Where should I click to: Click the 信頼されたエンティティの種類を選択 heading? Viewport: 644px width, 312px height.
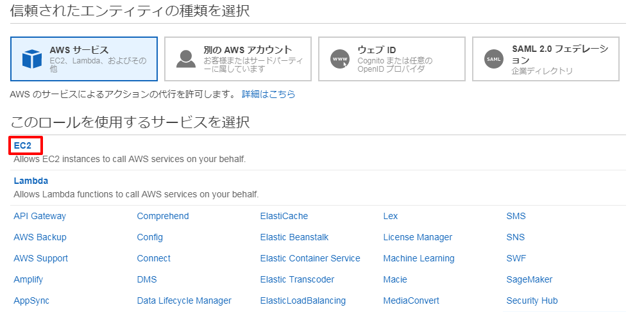(x=130, y=11)
